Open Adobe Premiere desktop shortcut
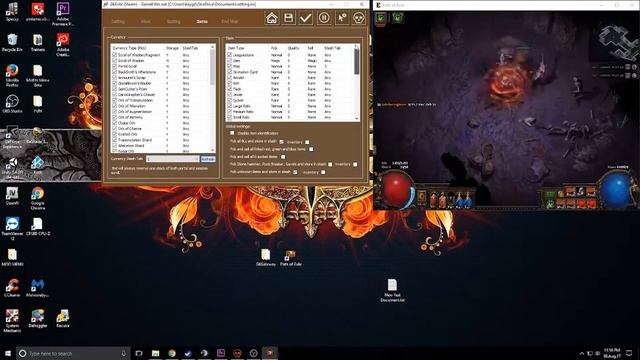Screen dimensions: 640x360 click(62, 13)
